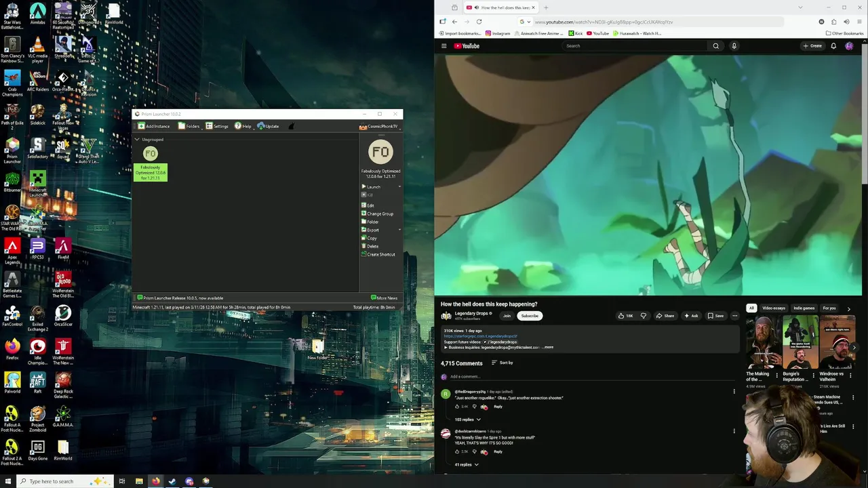Image resolution: width=868 pixels, height=488 pixels.
Task: Select the All filter chip
Action: coord(751,308)
